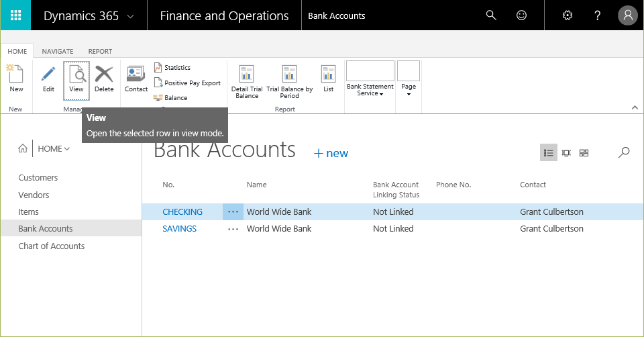Open Vendors in the side navigation
The image size is (644, 337).
(x=34, y=195)
